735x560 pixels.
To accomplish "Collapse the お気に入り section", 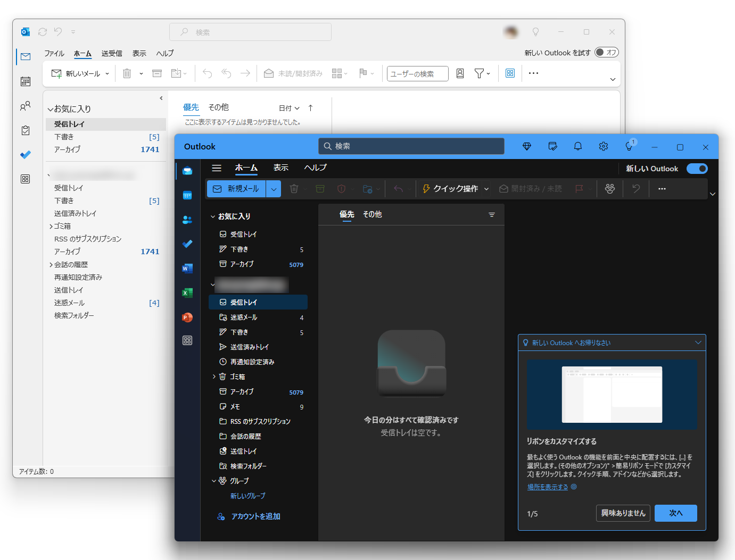I will click(212, 216).
